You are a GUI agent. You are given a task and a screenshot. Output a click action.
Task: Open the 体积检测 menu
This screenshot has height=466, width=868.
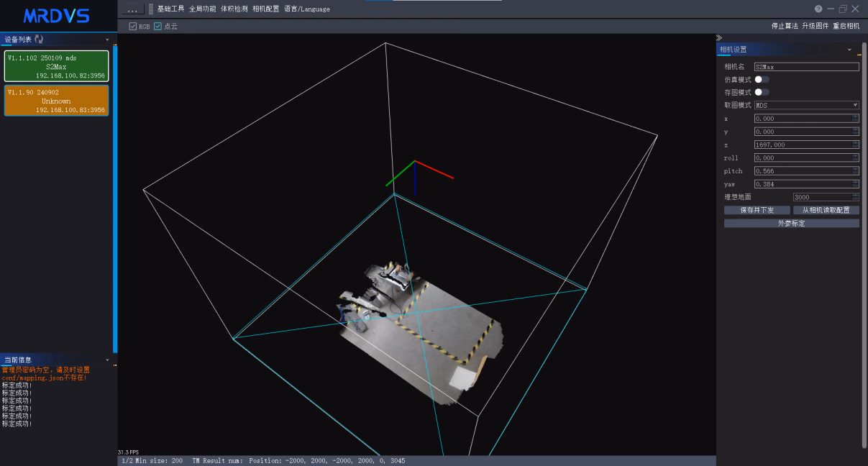(234, 9)
